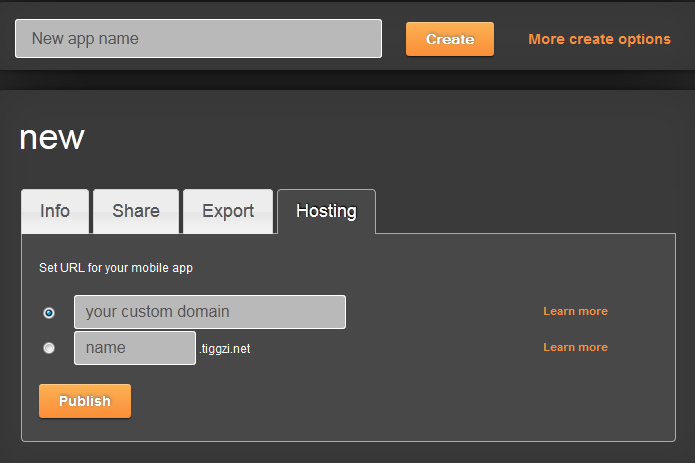Click 'Set URL for your mobile app' text
This screenshot has width=695, height=463.
(115, 268)
